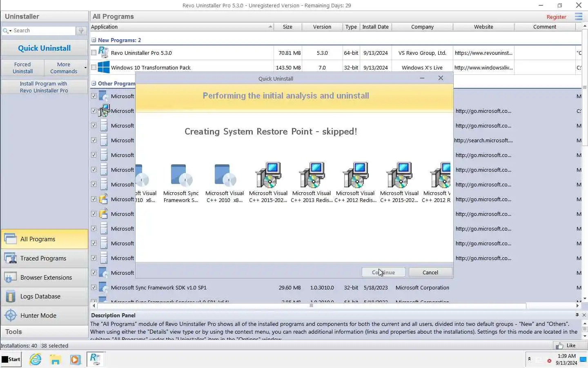Viewport: 588px width, 368px height.
Task: Click Install Program with Revo Uninstaller Pro
Action: [44, 87]
